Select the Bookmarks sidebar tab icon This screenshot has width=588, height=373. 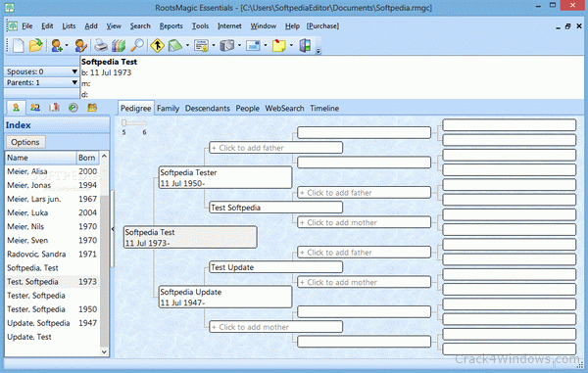click(54, 108)
